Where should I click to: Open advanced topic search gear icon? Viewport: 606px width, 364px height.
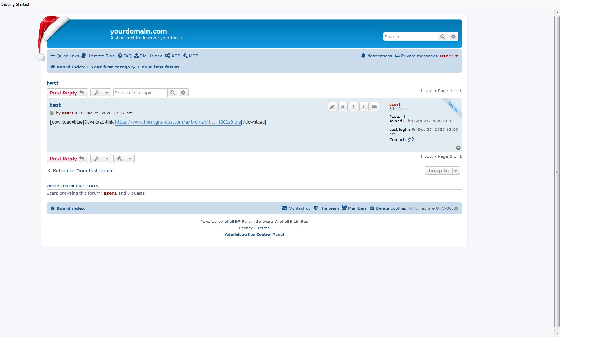point(183,93)
